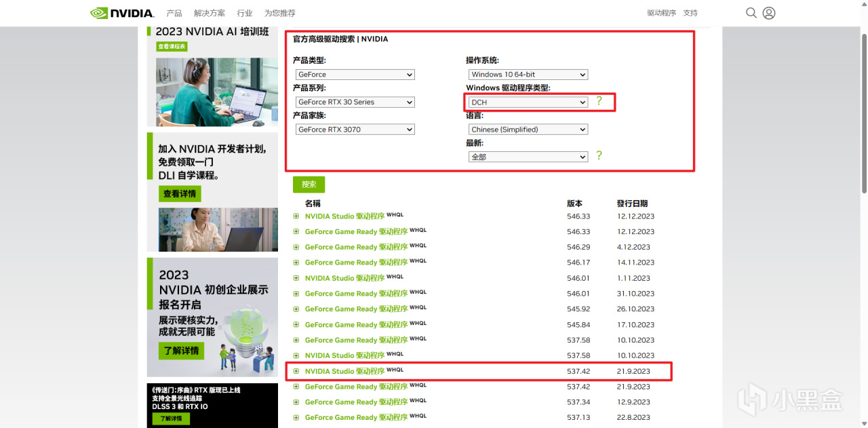Expand plus icon for Game Ready 537.13 row
Screen dimensions: 868x428
(x=296, y=417)
